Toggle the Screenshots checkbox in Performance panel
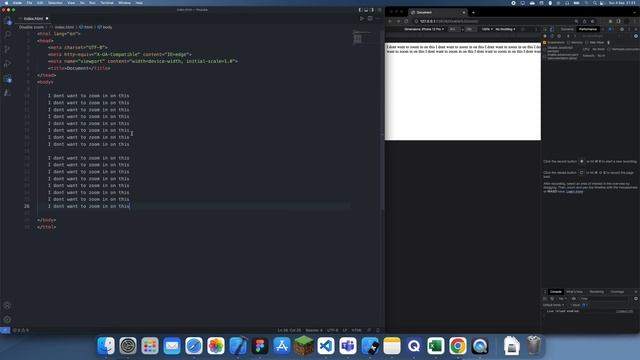 [x=545, y=42]
